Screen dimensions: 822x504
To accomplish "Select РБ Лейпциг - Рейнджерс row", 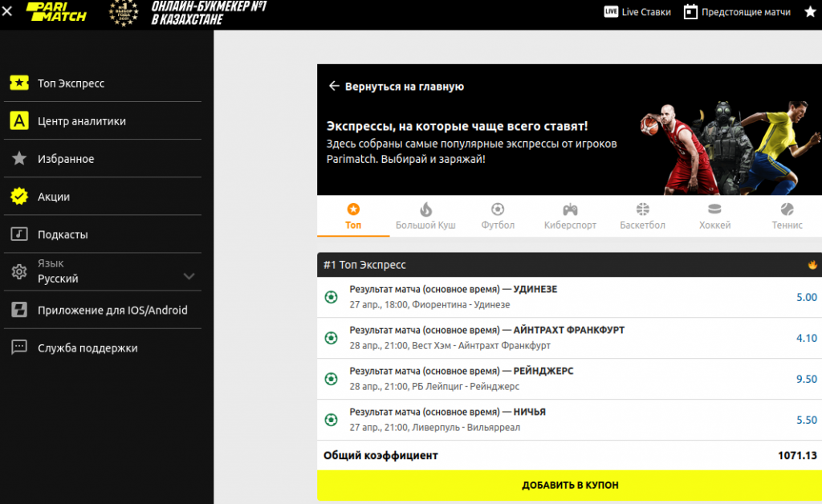I will point(569,379).
